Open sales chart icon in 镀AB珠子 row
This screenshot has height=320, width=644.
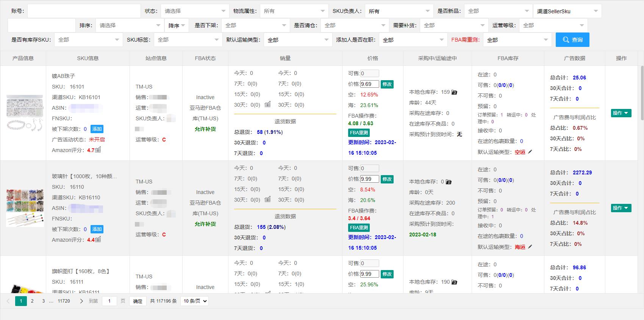[267, 104]
